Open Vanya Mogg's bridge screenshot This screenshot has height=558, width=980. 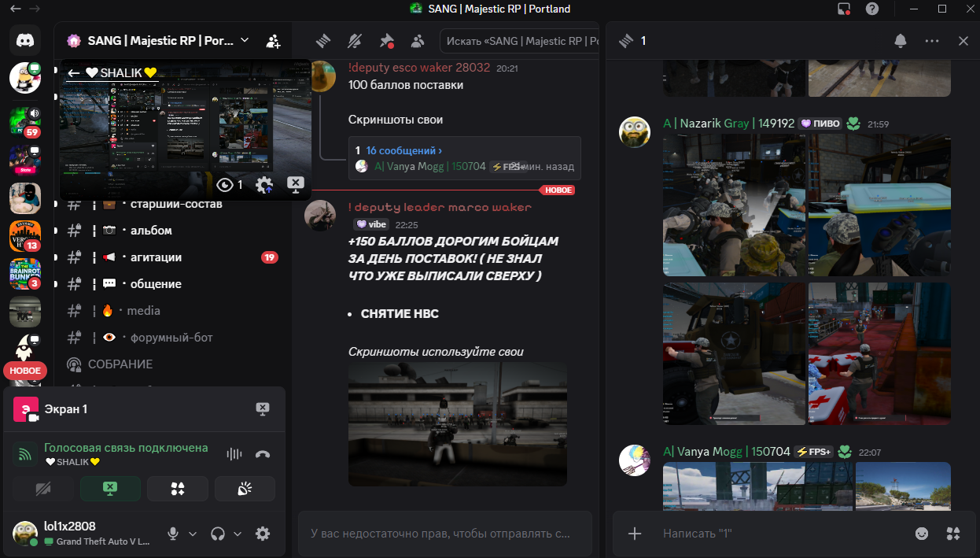click(757, 486)
